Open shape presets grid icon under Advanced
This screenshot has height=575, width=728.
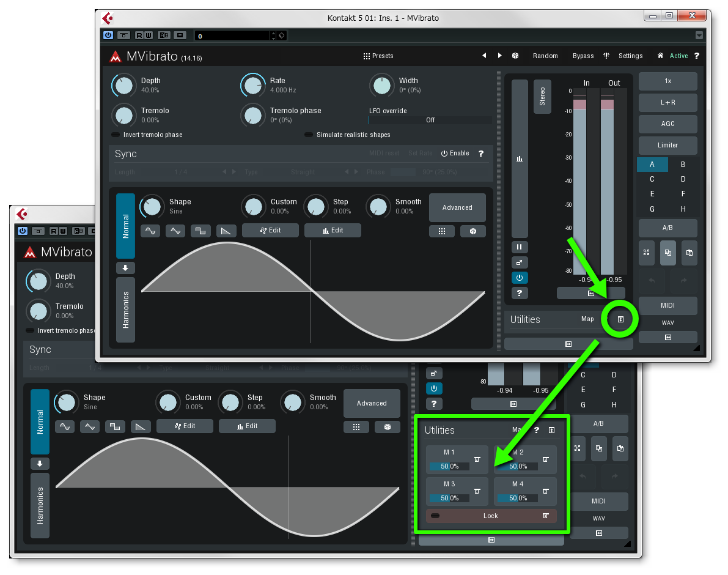(x=442, y=231)
